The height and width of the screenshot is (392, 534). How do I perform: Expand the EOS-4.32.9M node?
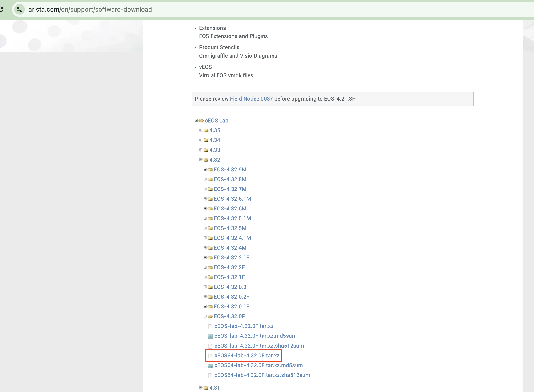[x=205, y=170]
